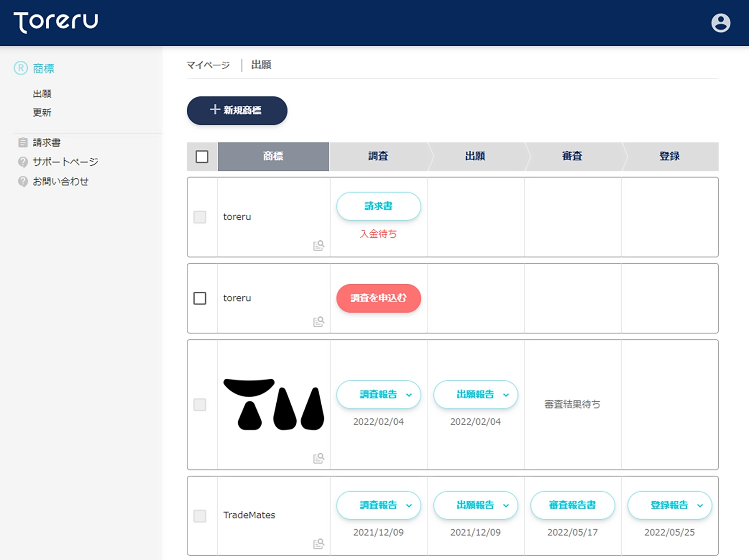Click the 出願 breadcrumb item

pos(261,65)
